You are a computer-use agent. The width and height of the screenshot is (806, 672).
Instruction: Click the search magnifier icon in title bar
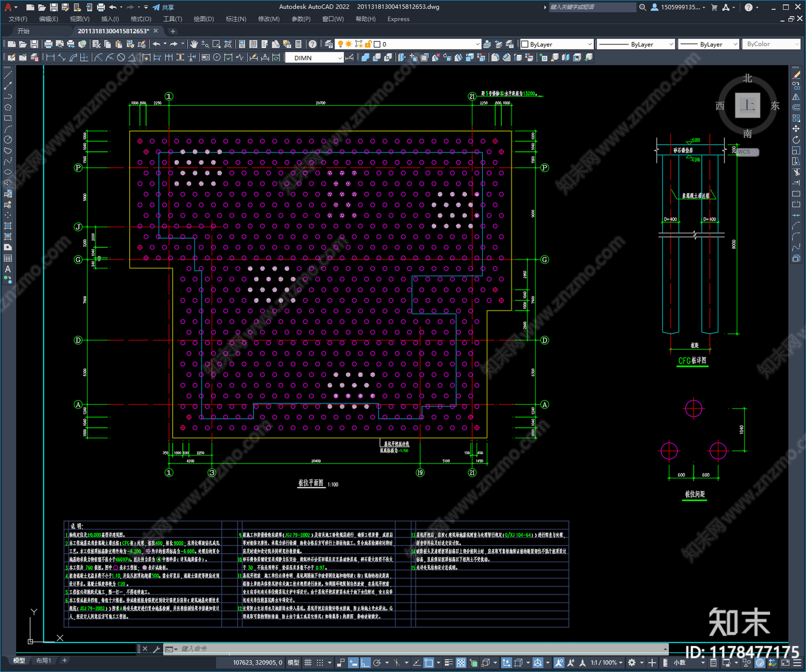coord(642,7)
